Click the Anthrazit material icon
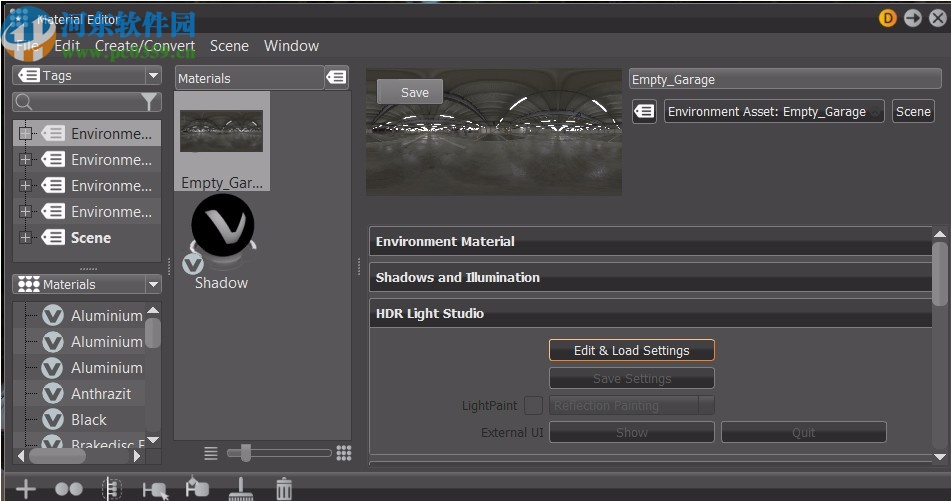Image resolution: width=951 pixels, height=501 pixels. tap(53, 394)
